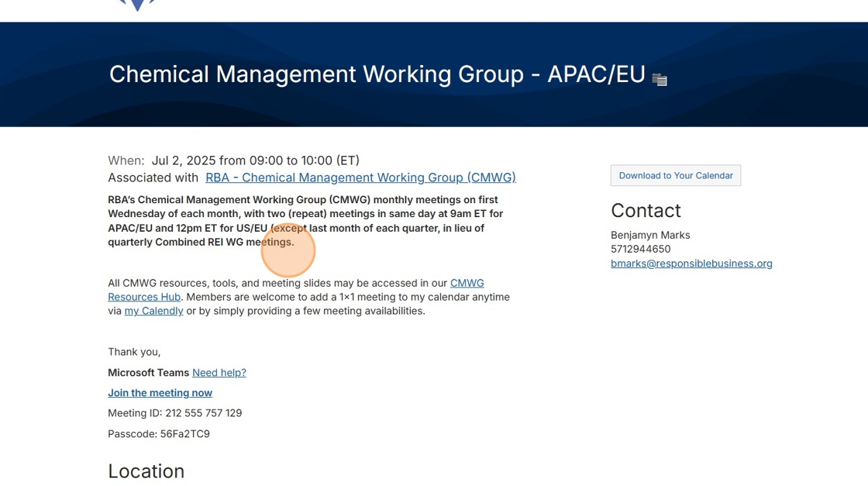The width and height of the screenshot is (868, 486).
Task: Click the Meeting ID: 212 555 757 129 text
Action: click(175, 413)
